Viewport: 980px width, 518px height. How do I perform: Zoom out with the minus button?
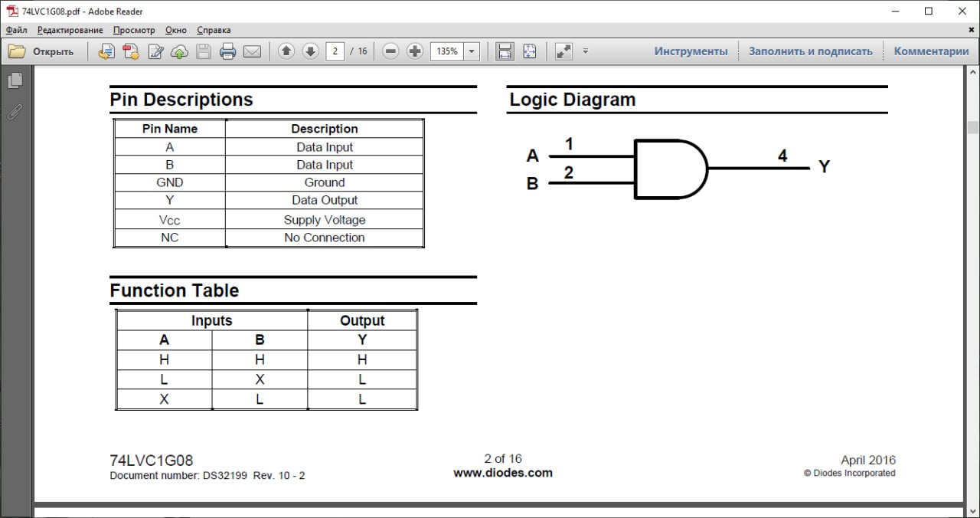click(x=390, y=51)
